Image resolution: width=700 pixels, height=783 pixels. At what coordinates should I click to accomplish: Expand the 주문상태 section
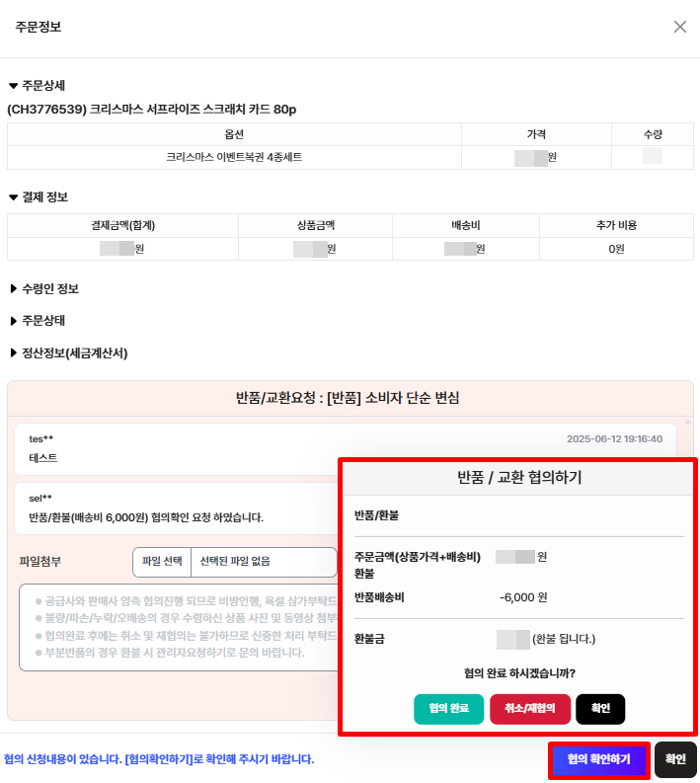point(38,321)
